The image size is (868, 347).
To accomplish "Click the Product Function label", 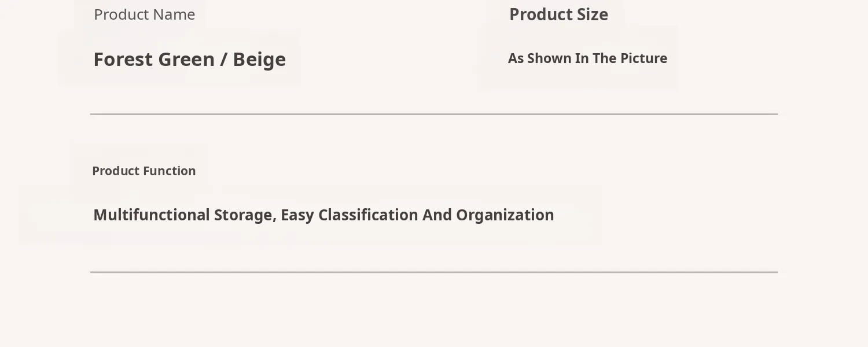I will click(144, 171).
